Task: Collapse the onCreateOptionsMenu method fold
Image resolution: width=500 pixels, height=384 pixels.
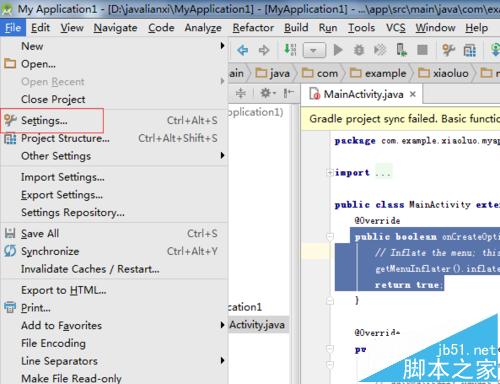Action: 330,237
